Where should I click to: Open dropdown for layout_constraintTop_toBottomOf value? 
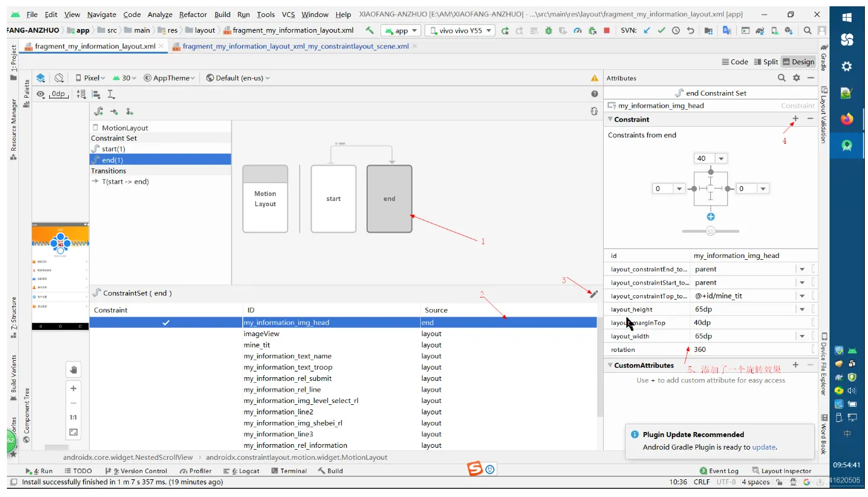[x=802, y=296]
